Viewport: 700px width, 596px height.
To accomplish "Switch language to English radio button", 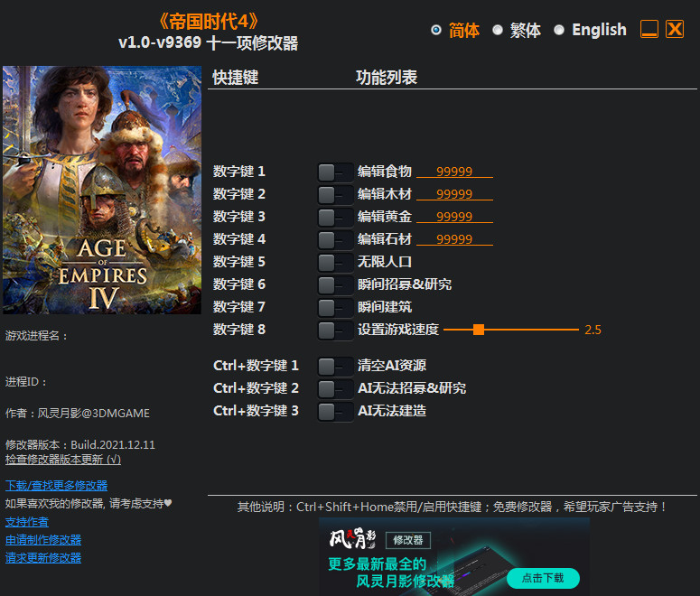I will tap(559, 30).
